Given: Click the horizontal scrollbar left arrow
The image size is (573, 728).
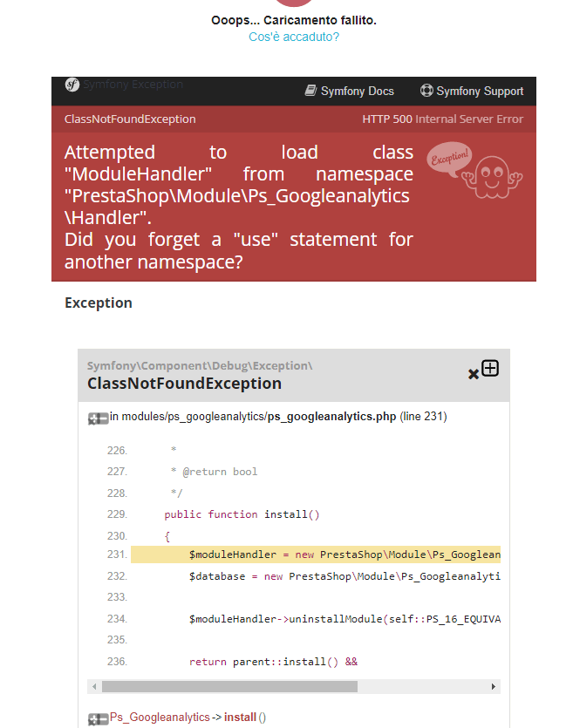Looking at the screenshot, I should coord(94,686).
